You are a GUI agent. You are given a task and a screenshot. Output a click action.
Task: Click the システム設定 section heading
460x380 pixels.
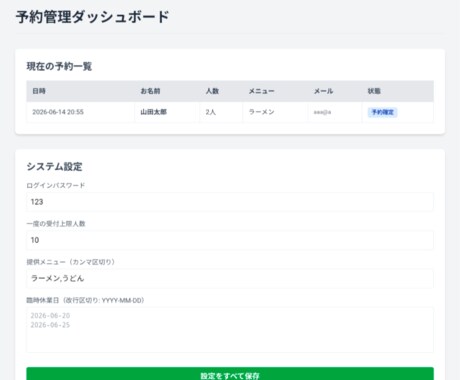54,166
